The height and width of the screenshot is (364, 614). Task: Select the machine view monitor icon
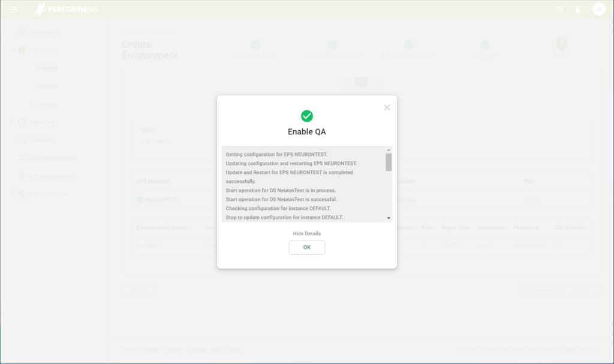(360, 82)
